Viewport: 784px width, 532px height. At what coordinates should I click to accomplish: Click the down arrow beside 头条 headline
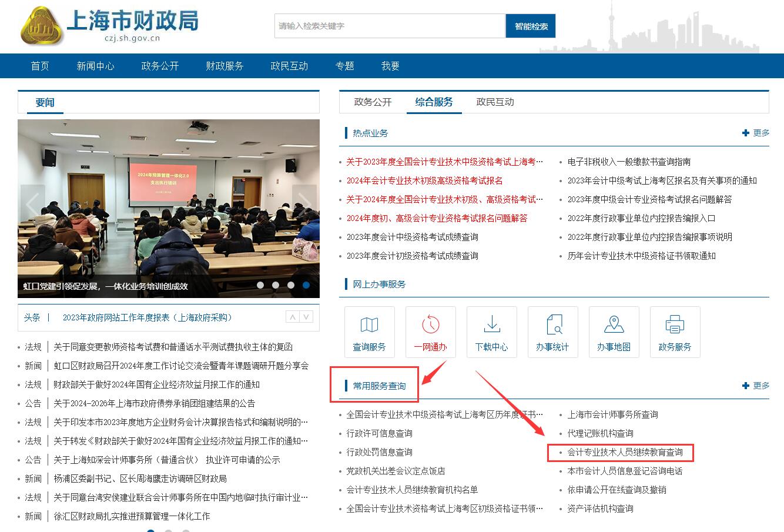click(306, 316)
